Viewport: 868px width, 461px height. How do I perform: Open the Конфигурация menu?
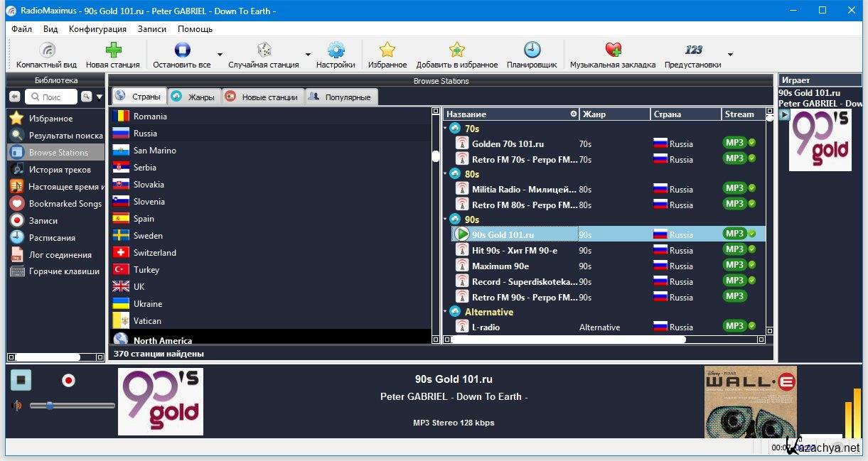(x=97, y=29)
